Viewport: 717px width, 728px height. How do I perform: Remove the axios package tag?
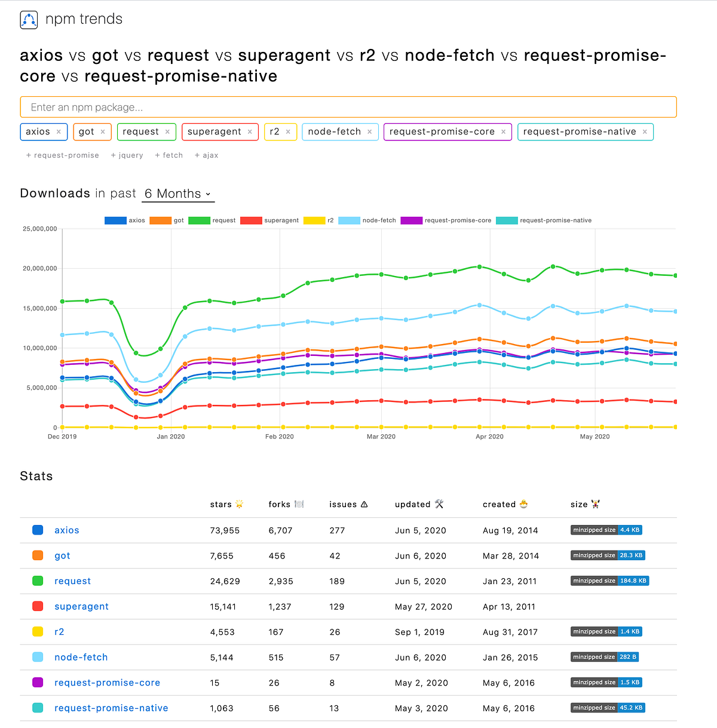[59, 131]
